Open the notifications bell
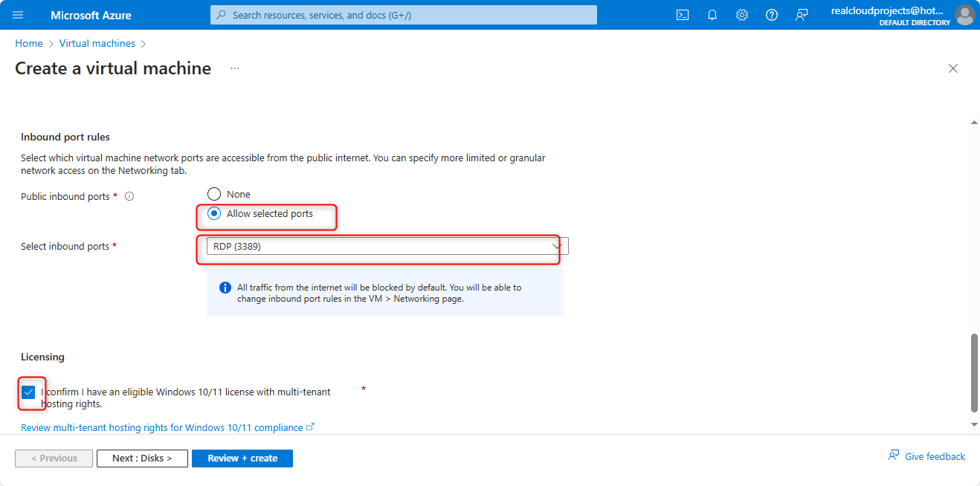 pos(712,15)
